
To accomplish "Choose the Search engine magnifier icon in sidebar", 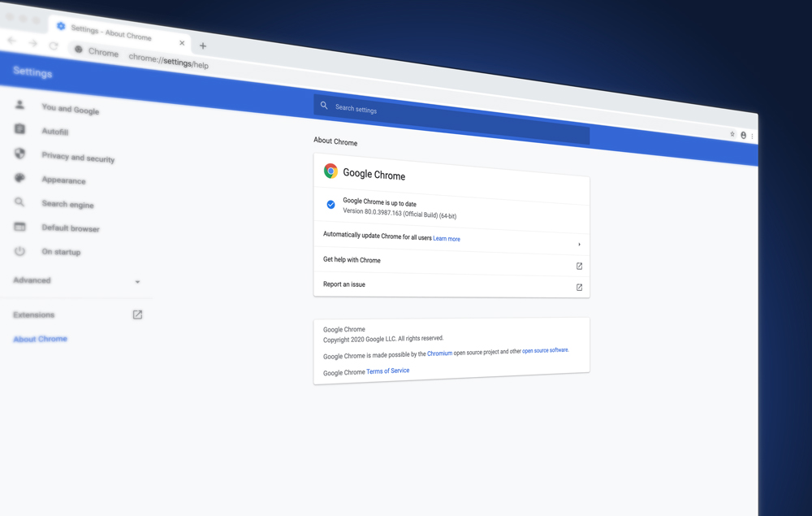I will tap(19, 202).
